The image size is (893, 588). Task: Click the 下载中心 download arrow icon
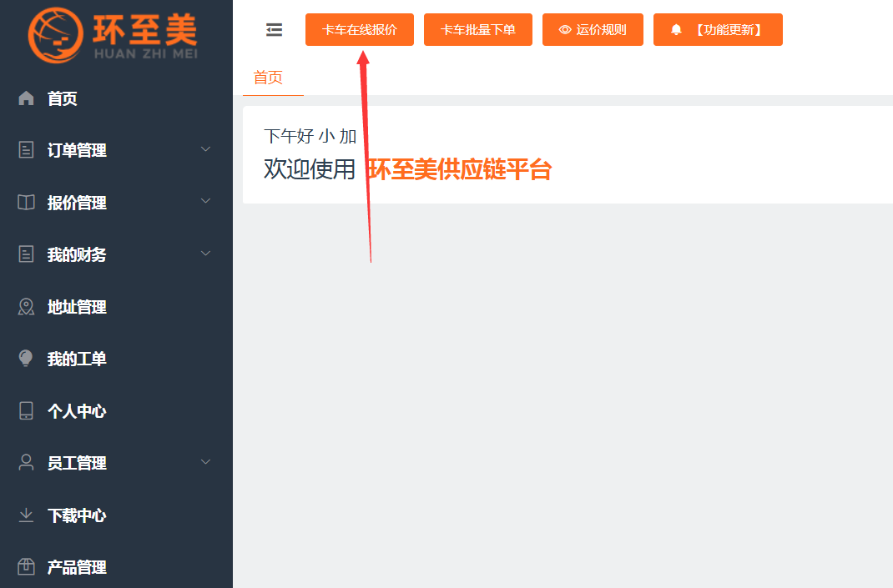tap(26, 515)
